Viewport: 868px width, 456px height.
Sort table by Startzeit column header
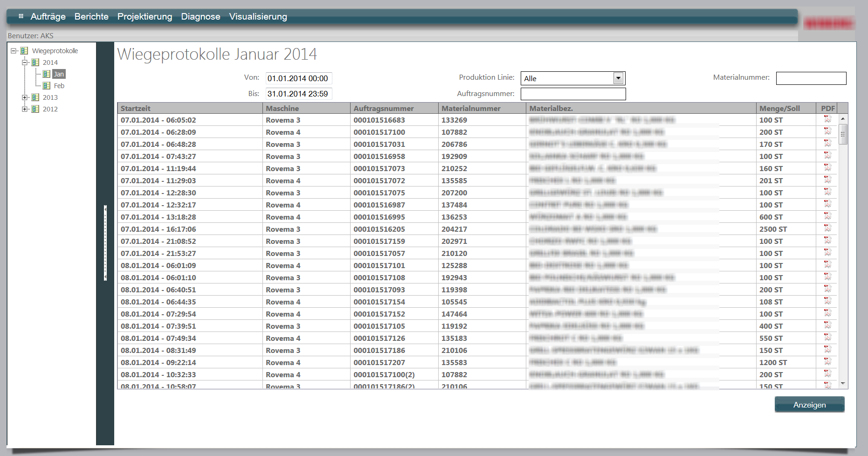136,108
